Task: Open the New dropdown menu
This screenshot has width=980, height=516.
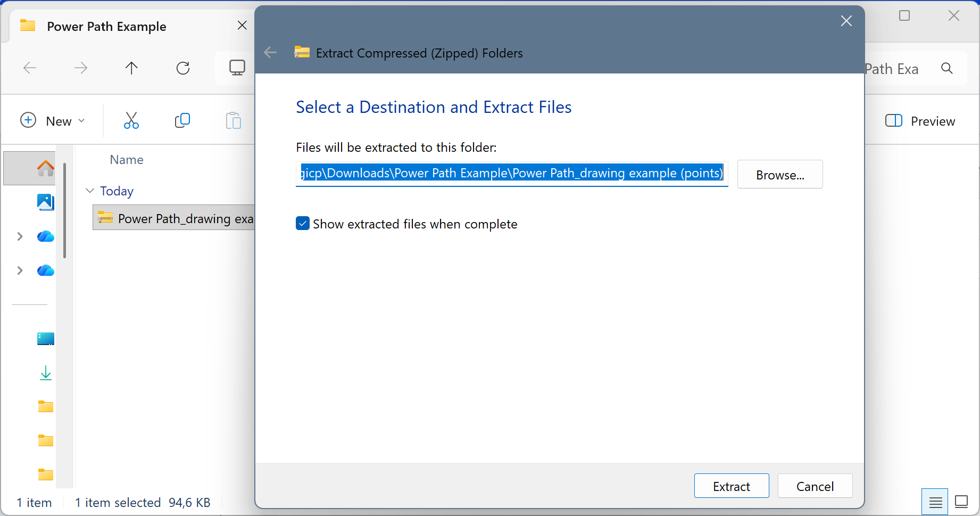Action: click(x=52, y=121)
